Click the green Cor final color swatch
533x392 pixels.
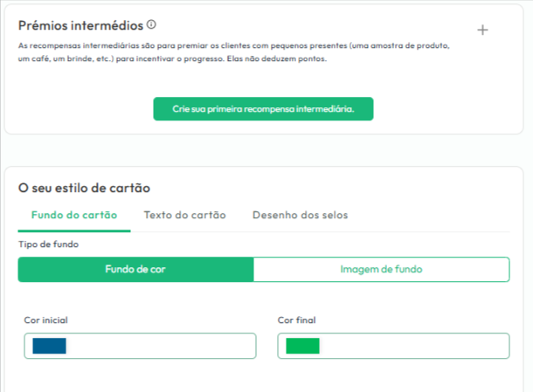tap(302, 346)
